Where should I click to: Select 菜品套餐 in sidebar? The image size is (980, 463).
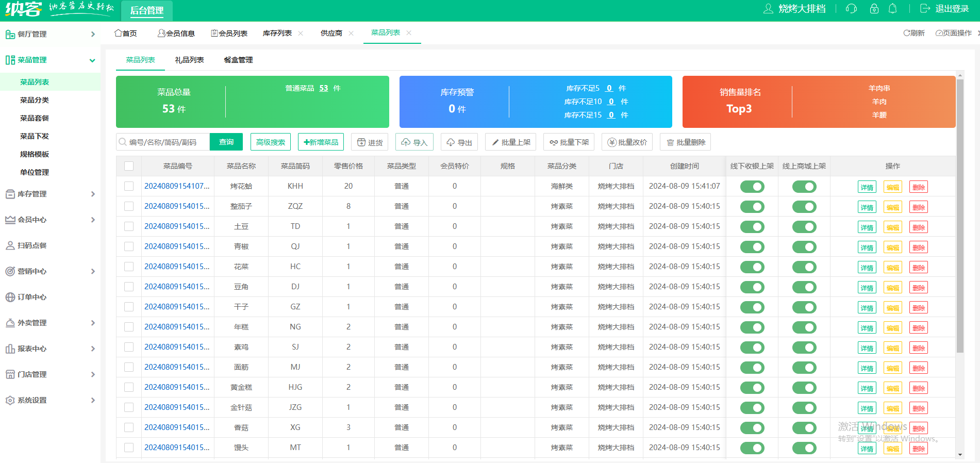pos(35,118)
